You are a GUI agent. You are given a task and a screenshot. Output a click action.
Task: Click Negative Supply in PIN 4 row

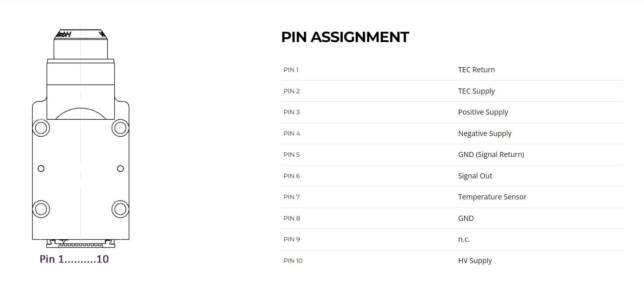tap(485, 134)
